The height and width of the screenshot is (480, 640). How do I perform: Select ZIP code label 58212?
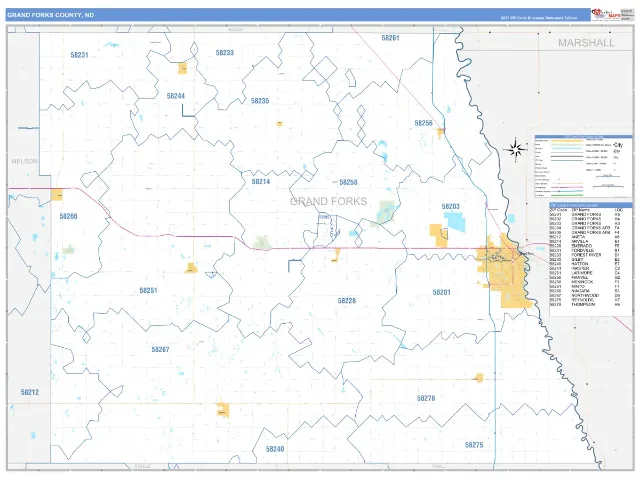point(30,392)
